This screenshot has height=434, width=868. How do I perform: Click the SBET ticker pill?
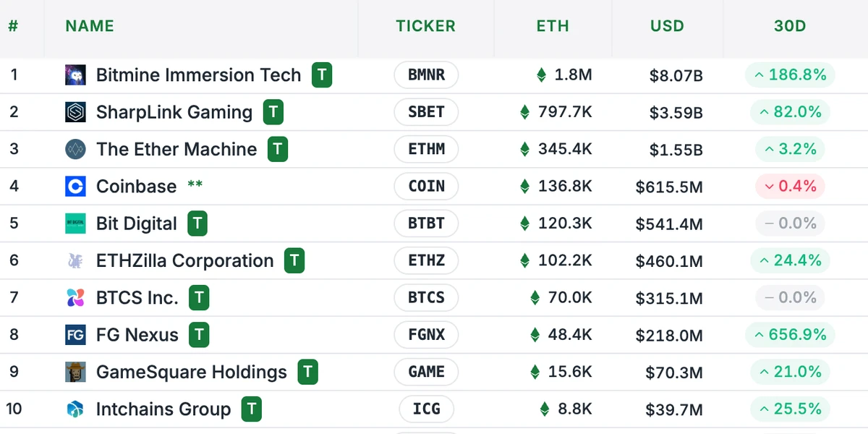pos(426,112)
